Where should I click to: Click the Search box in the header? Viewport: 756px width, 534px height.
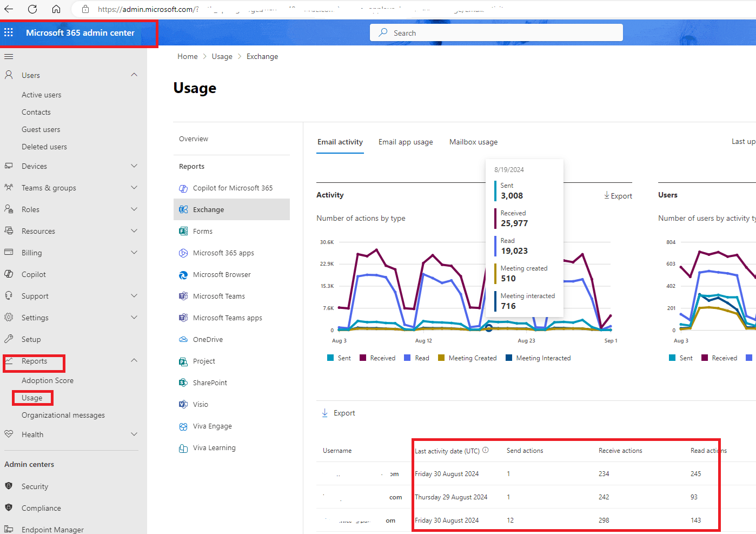(496, 32)
